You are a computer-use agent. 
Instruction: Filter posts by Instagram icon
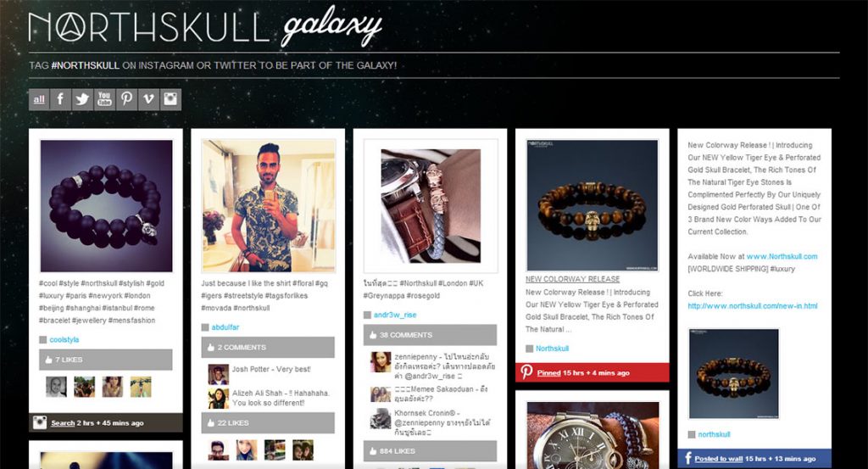[170, 100]
